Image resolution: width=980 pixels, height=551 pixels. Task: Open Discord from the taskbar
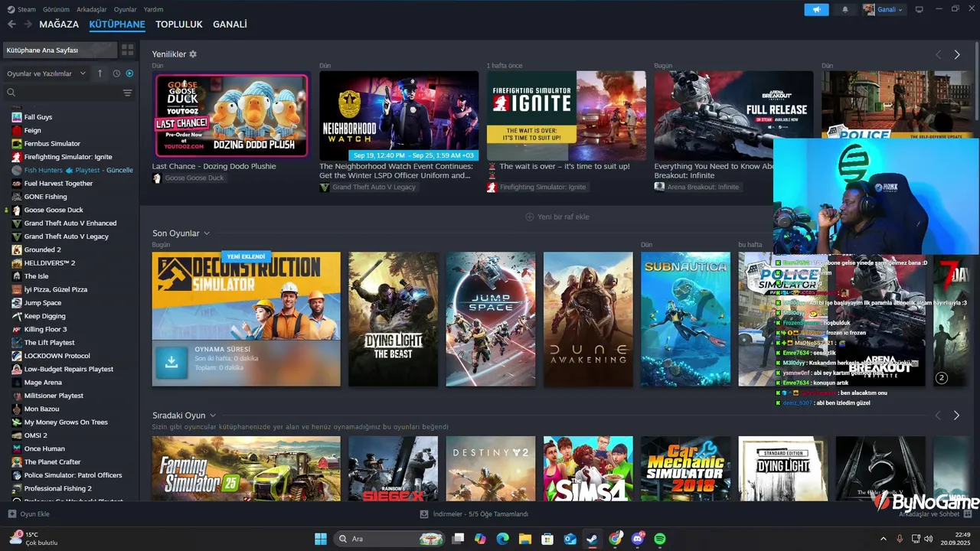(638, 539)
